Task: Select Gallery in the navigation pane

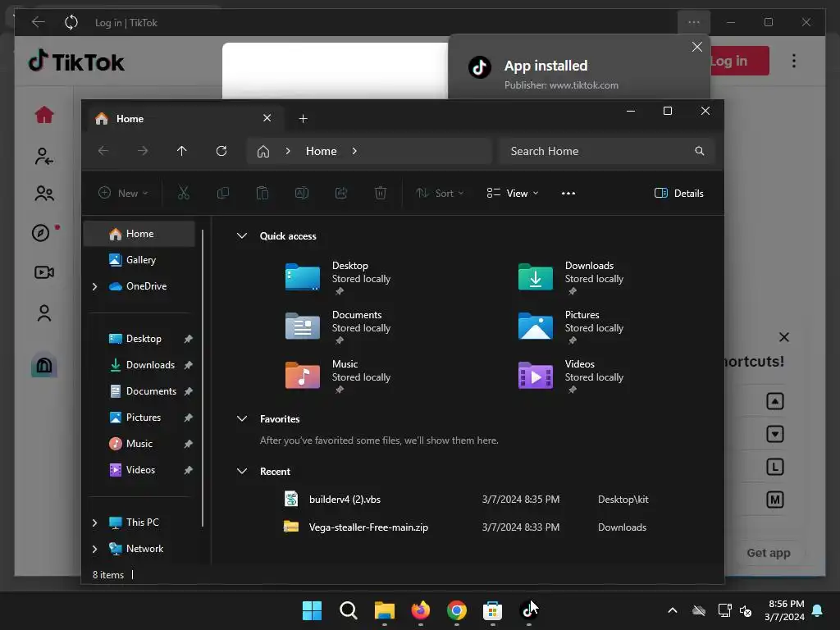Action: pos(139,260)
